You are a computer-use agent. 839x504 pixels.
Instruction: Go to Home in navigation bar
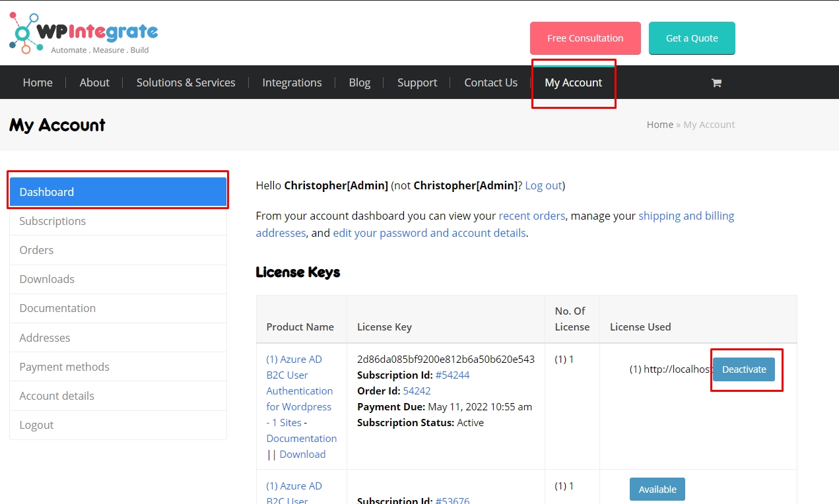pos(38,82)
